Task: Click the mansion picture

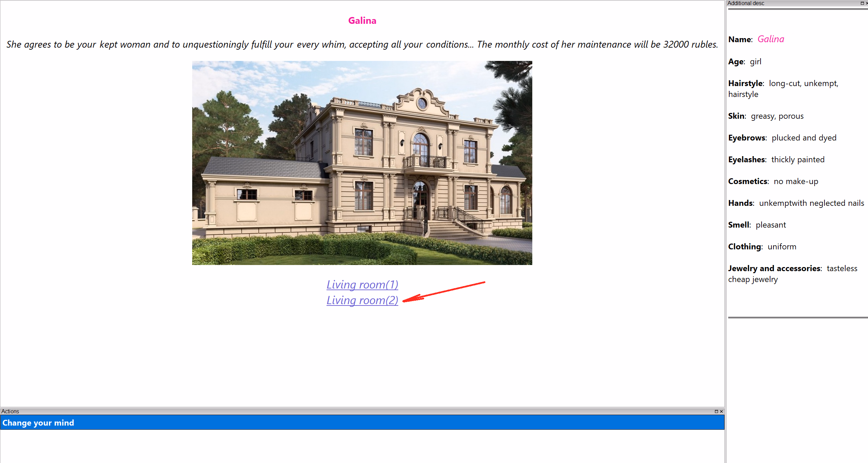Action: [362, 163]
